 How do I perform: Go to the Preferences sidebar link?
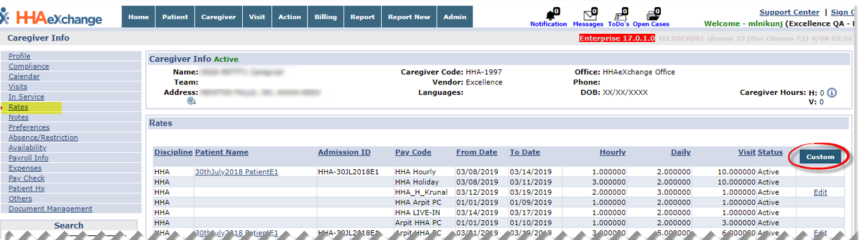(29, 128)
